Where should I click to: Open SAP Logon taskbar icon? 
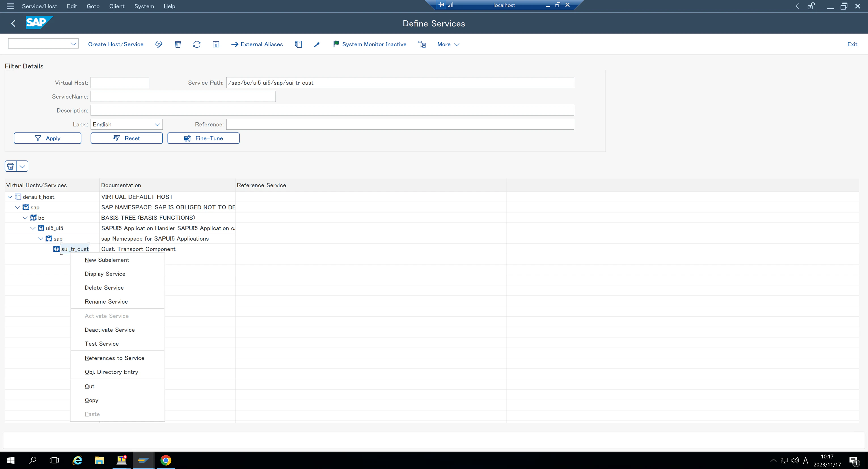[143, 460]
